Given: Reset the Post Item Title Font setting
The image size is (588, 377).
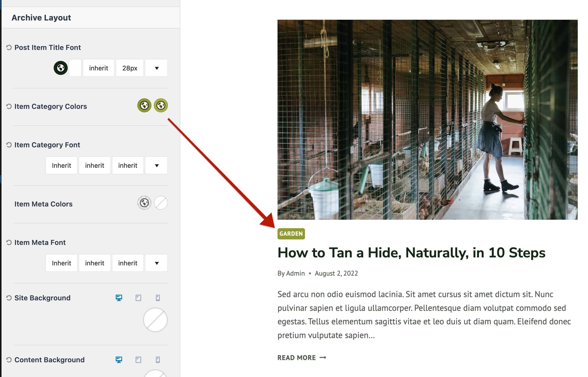Looking at the screenshot, I should [x=9, y=47].
